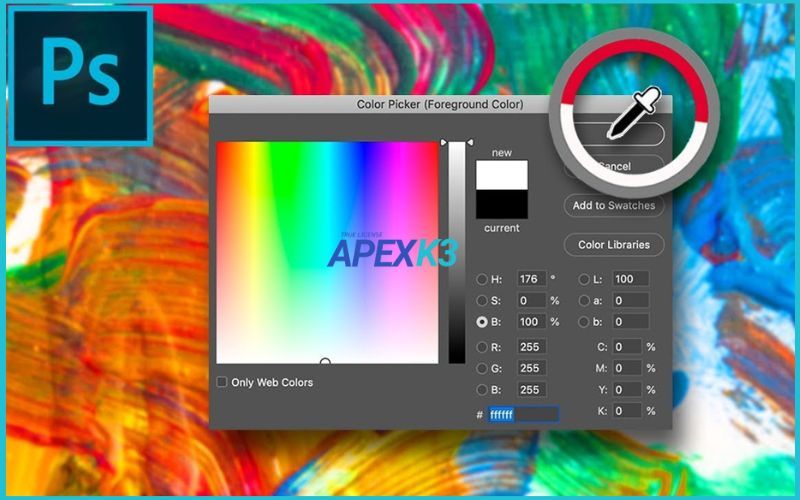The height and width of the screenshot is (500, 800).
Task: Select the blue B radio button under G
Action: click(482, 390)
